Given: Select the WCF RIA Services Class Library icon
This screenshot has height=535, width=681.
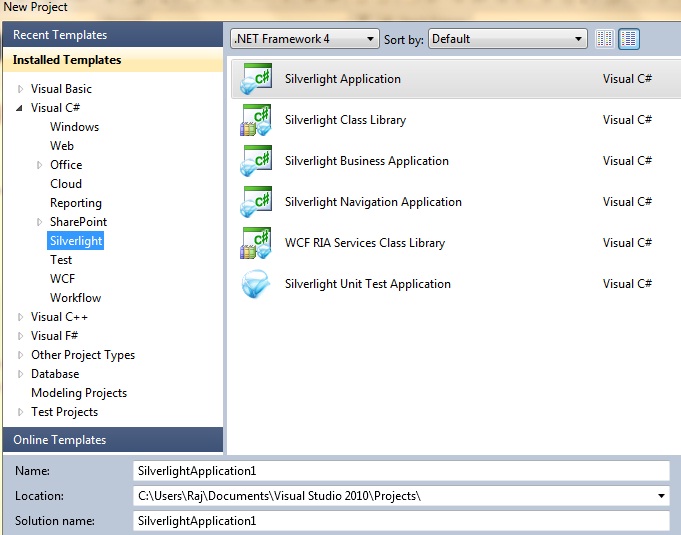Looking at the screenshot, I should [x=256, y=243].
